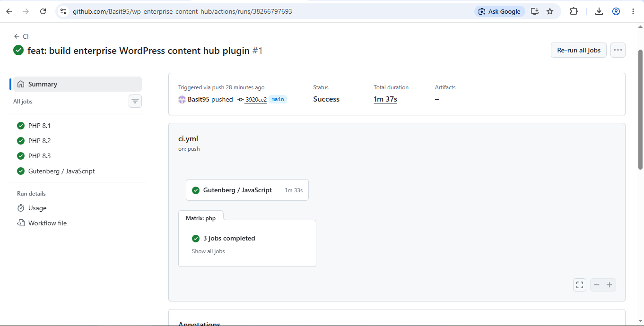The width and height of the screenshot is (644, 326).
Task: Click the Run details heading
Action: coord(31,194)
